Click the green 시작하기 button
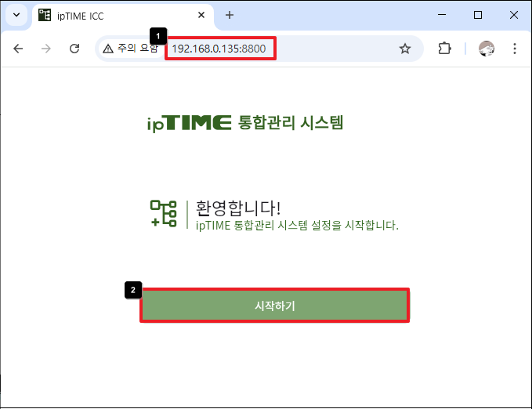The height and width of the screenshot is (409, 532). tap(274, 306)
